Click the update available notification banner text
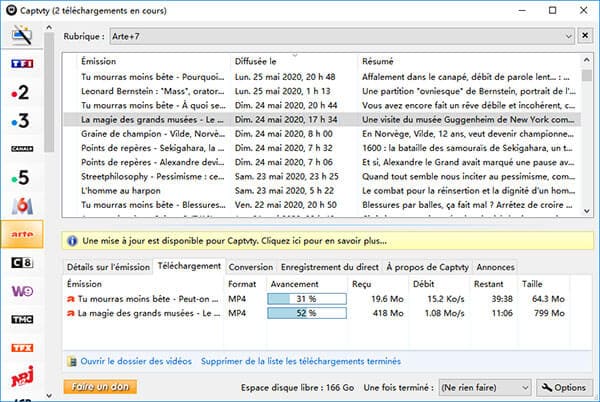This screenshot has width=600, height=402. 234,241
